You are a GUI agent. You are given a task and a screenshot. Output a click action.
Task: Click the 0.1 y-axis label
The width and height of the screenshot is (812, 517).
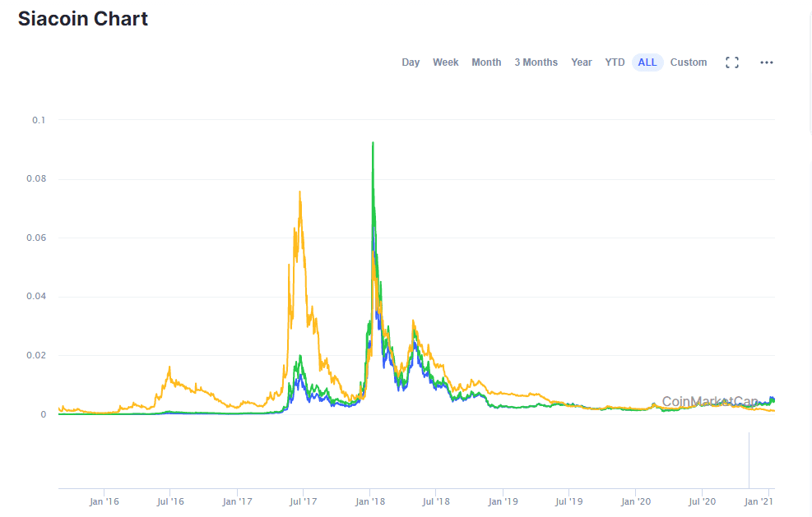(39, 120)
